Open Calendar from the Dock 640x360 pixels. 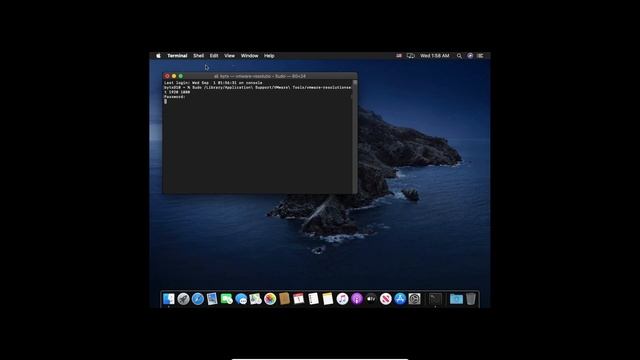click(x=299, y=299)
